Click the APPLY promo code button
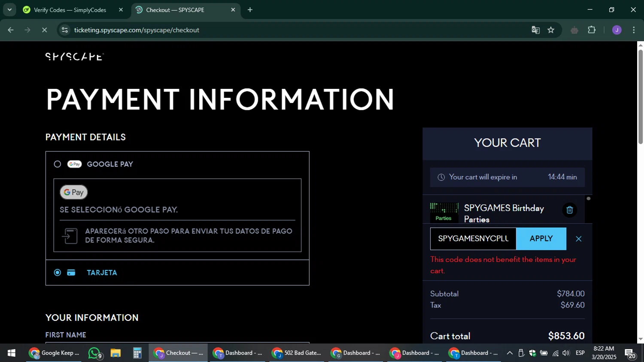Screen dimensions: 644x362 (541, 239)
